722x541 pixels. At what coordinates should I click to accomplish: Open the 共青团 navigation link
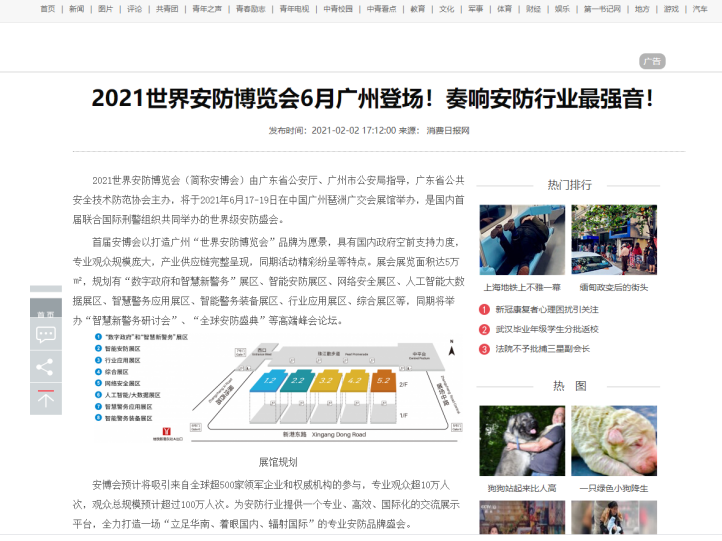point(167,9)
